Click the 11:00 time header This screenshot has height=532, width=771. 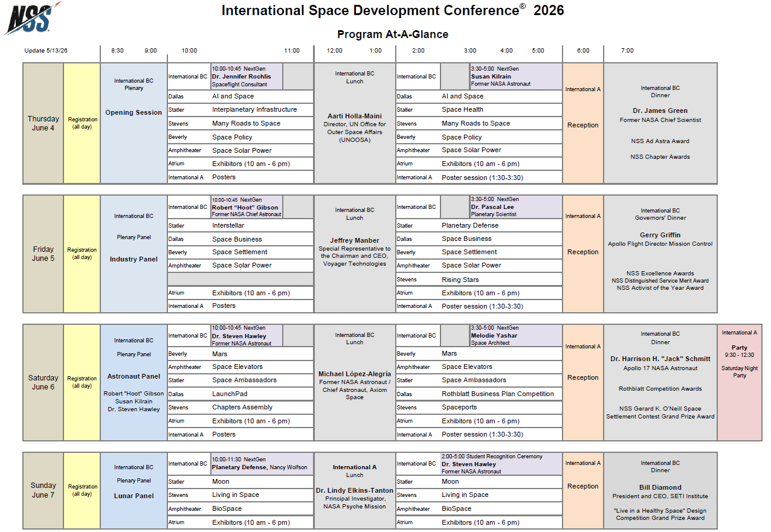click(292, 51)
